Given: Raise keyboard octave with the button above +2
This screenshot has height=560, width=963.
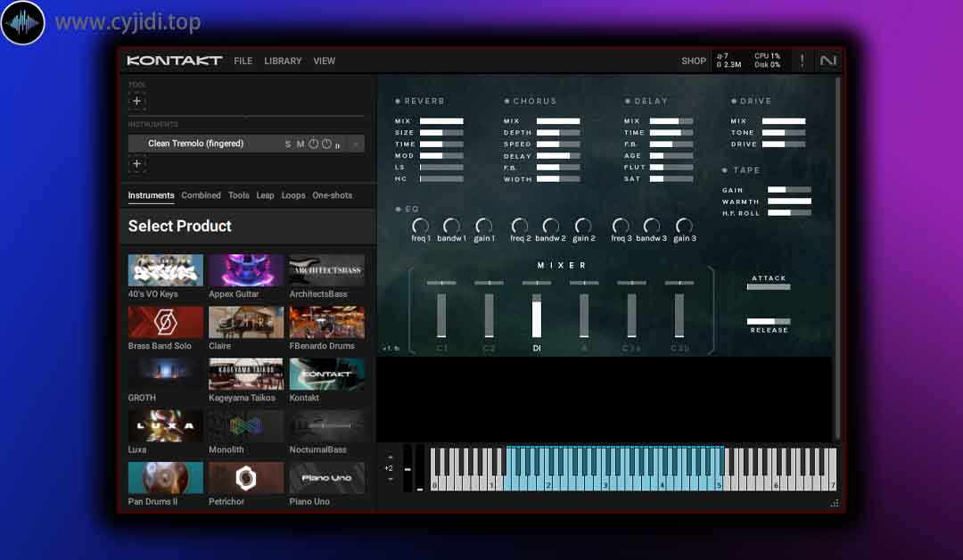Looking at the screenshot, I should click(391, 457).
